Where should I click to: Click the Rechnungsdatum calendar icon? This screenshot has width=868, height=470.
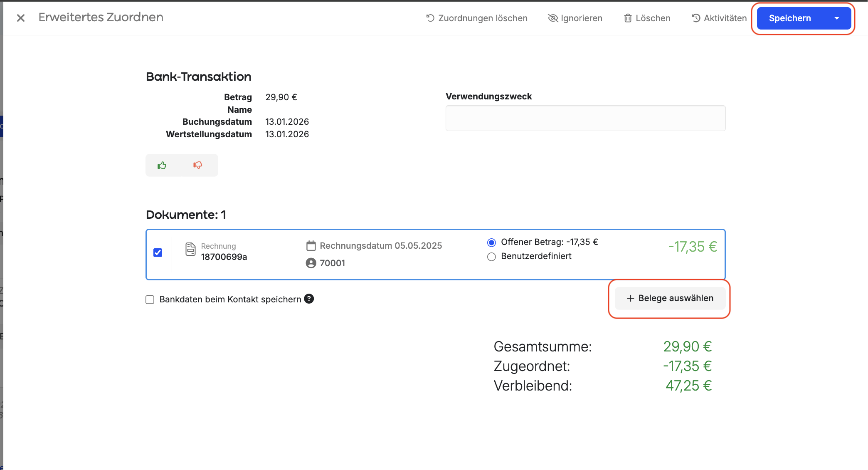point(311,246)
